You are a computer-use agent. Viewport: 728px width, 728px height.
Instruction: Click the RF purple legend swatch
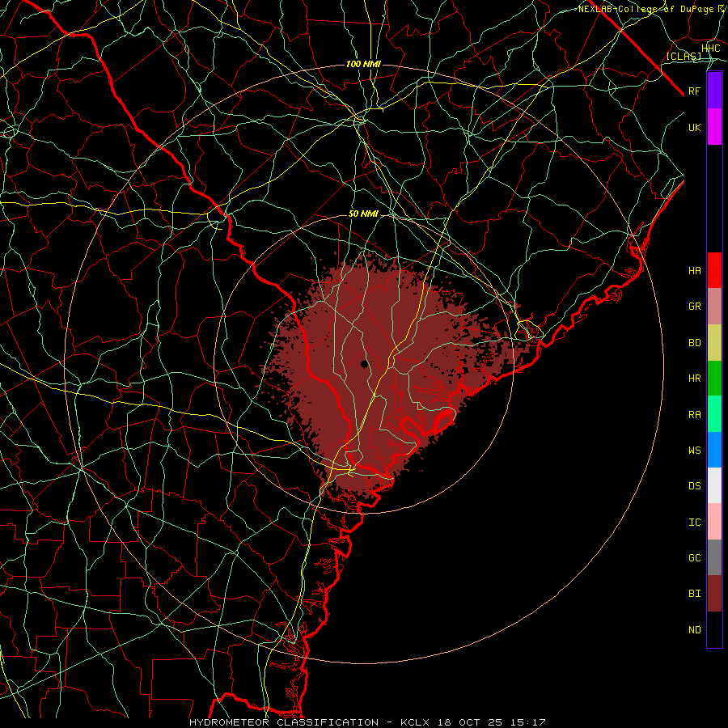pos(714,91)
